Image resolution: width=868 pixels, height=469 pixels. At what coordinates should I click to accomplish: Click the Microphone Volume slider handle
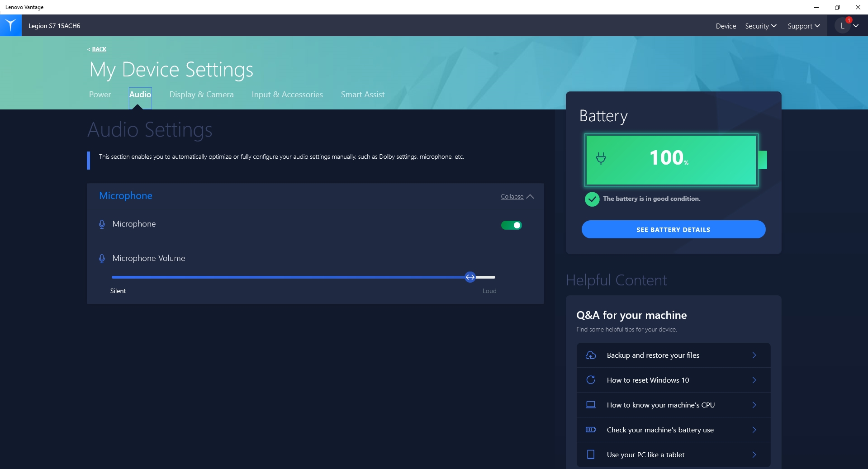tap(470, 277)
